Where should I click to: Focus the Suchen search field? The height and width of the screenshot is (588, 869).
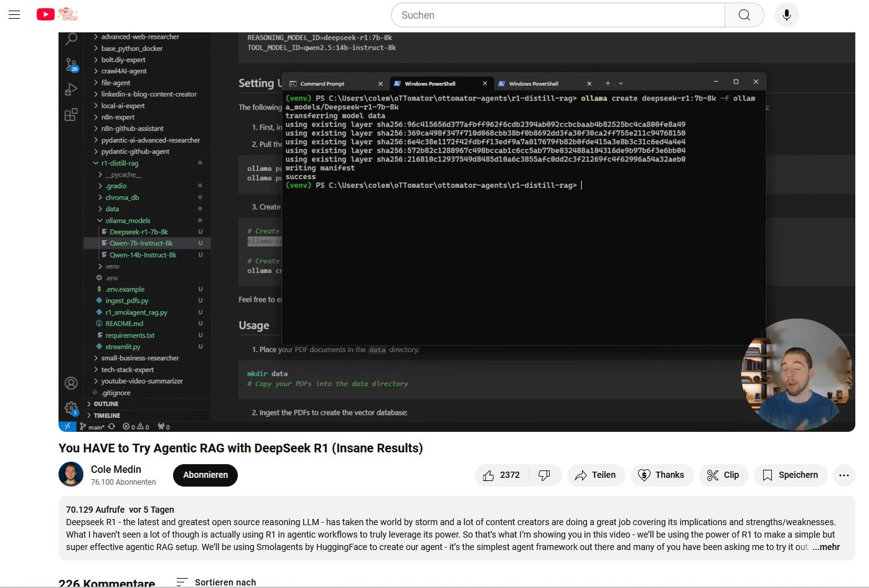pyautogui.click(x=558, y=15)
